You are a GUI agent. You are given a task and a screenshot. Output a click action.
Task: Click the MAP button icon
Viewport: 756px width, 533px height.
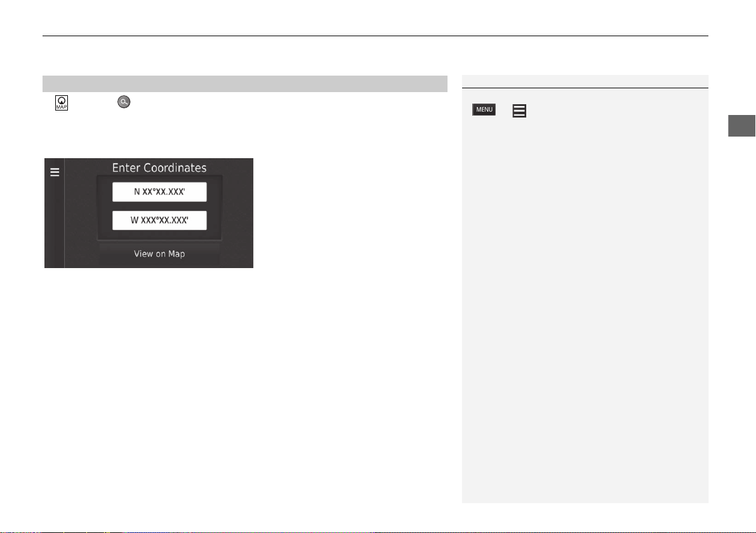[61, 103]
